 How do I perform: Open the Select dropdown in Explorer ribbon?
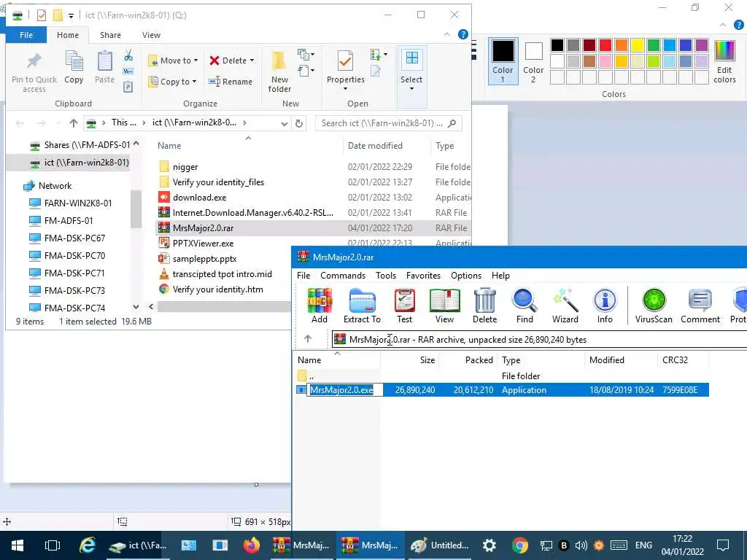pos(411,89)
